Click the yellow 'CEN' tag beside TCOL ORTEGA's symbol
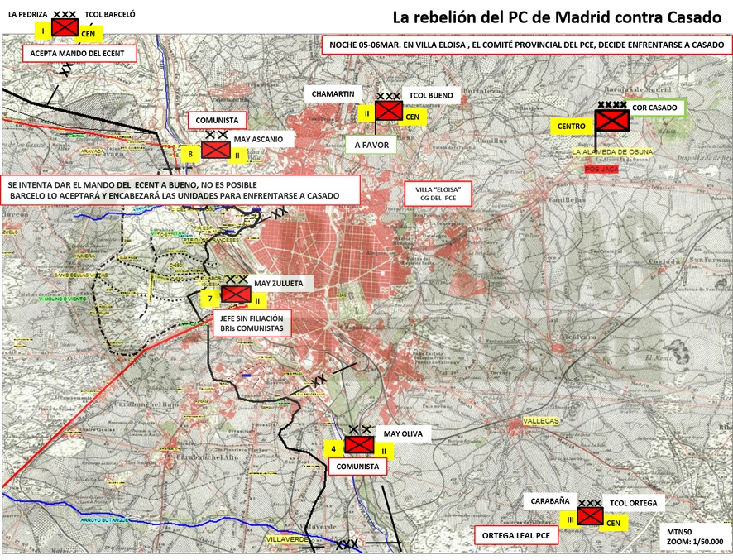Viewport: 733px width, 560px height. 613,523
